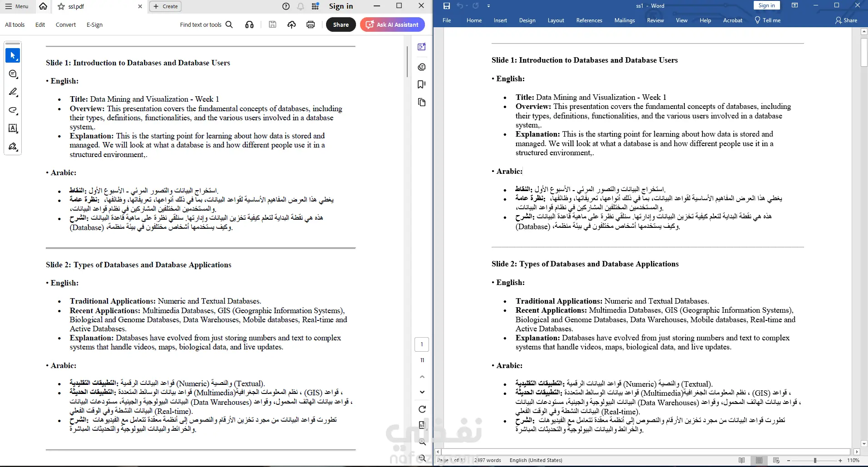The width and height of the screenshot is (868, 467).
Task: Switch Word to Read Mode view
Action: click(x=742, y=460)
